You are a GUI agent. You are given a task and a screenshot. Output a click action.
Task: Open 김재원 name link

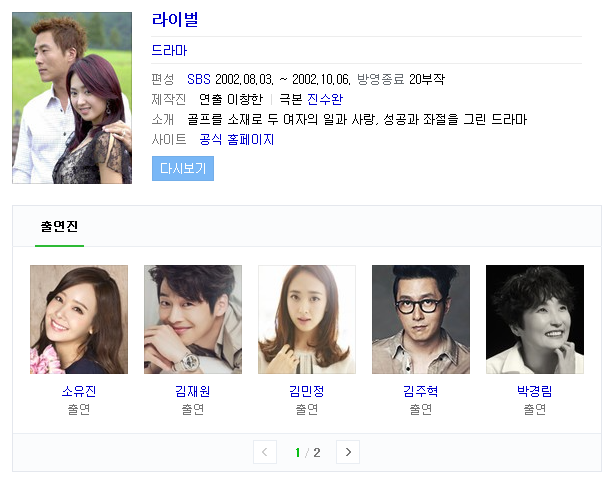(x=193, y=391)
